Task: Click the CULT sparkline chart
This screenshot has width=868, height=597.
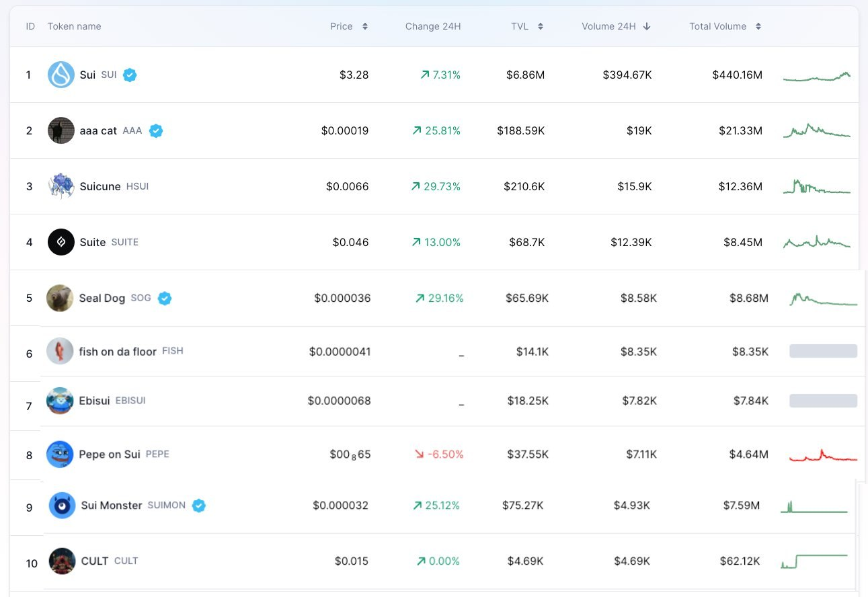Action: [x=814, y=561]
